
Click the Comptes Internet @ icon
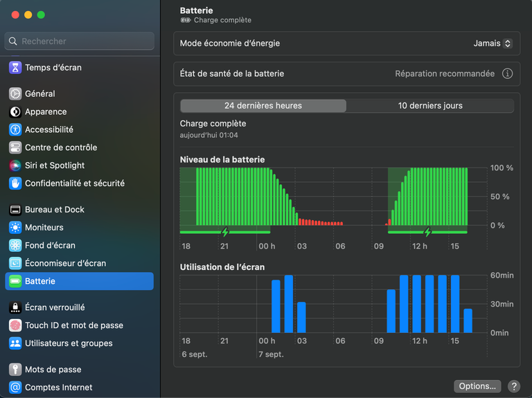[15, 387]
